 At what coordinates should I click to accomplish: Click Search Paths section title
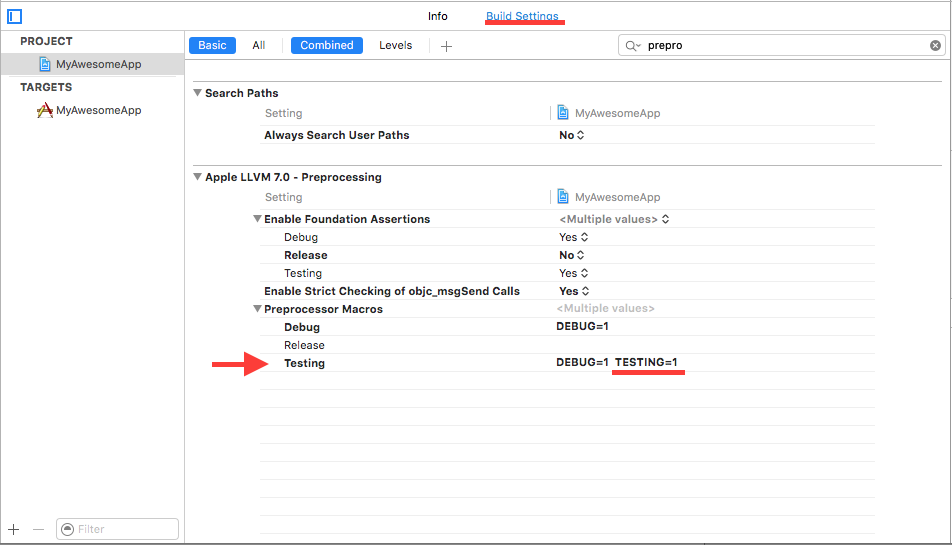coord(242,93)
